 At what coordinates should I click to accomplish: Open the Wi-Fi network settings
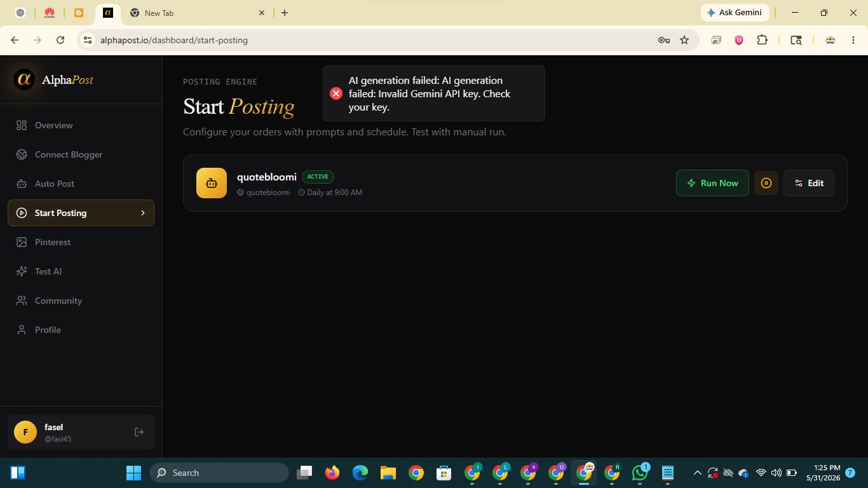click(761, 473)
